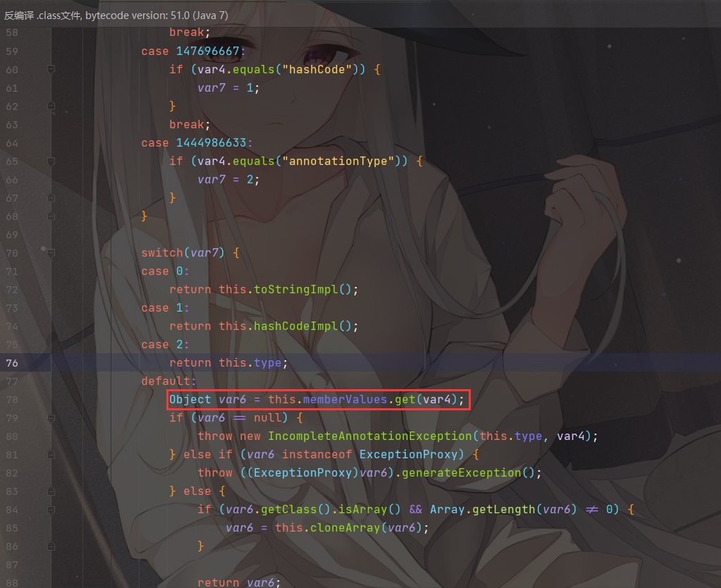This screenshot has width=721, height=588.
Task: Click the break statement on line 58
Action: (190, 32)
